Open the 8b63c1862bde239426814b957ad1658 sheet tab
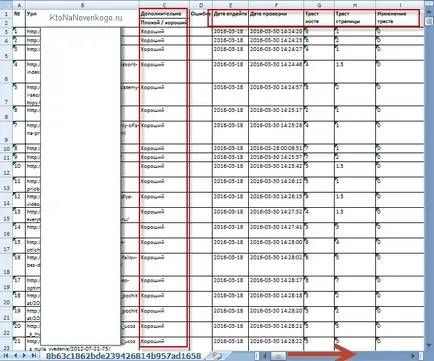The image size is (434, 361). coord(123,356)
